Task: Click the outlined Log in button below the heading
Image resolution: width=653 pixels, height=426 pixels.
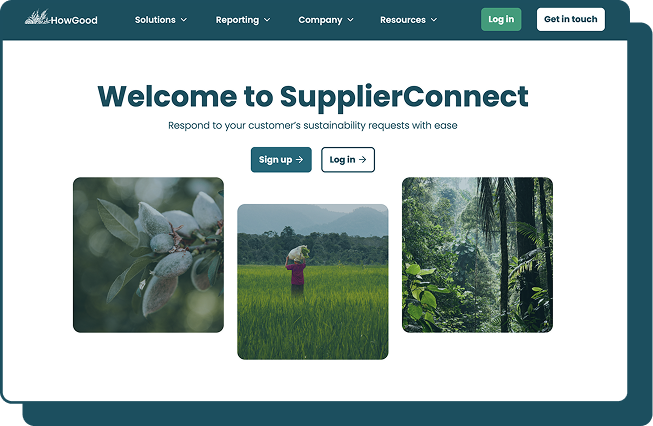Action: (x=348, y=159)
